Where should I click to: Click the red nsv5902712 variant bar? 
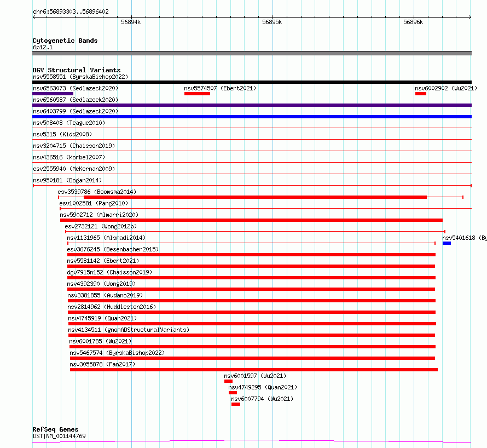point(251,220)
